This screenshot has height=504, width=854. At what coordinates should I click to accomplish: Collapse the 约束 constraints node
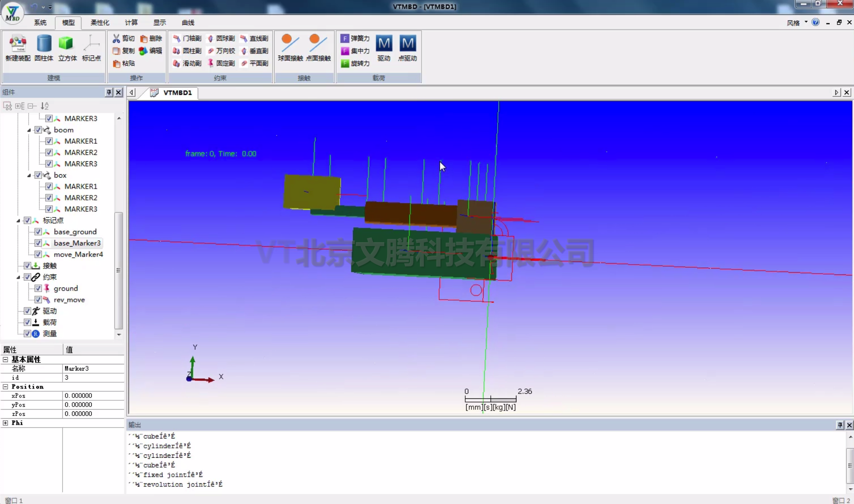click(x=18, y=277)
